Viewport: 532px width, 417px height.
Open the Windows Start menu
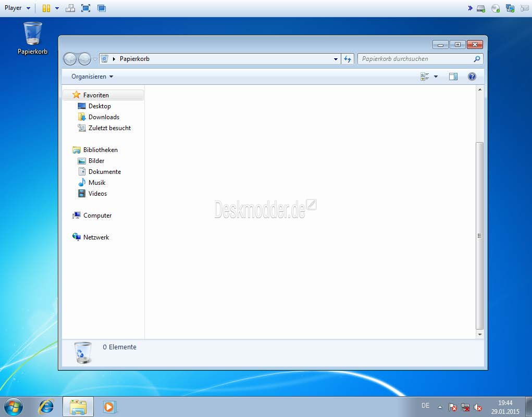click(x=13, y=407)
